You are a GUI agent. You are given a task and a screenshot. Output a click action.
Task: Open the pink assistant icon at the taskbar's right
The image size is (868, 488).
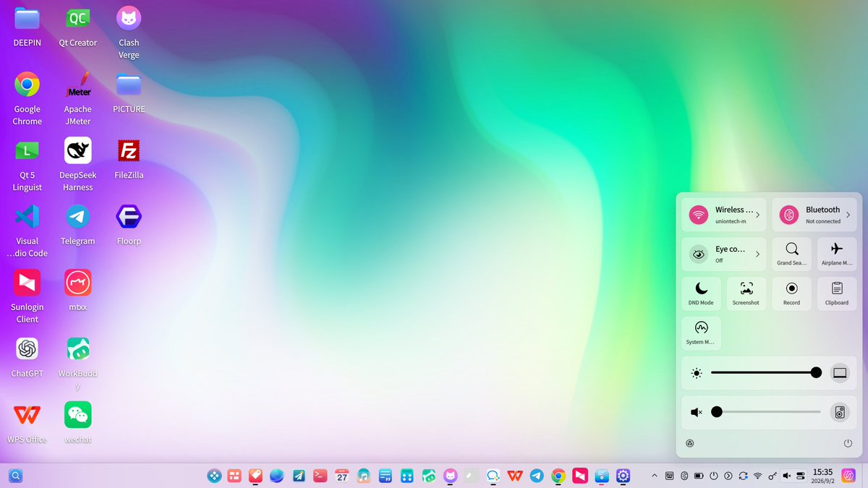(x=849, y=476)
